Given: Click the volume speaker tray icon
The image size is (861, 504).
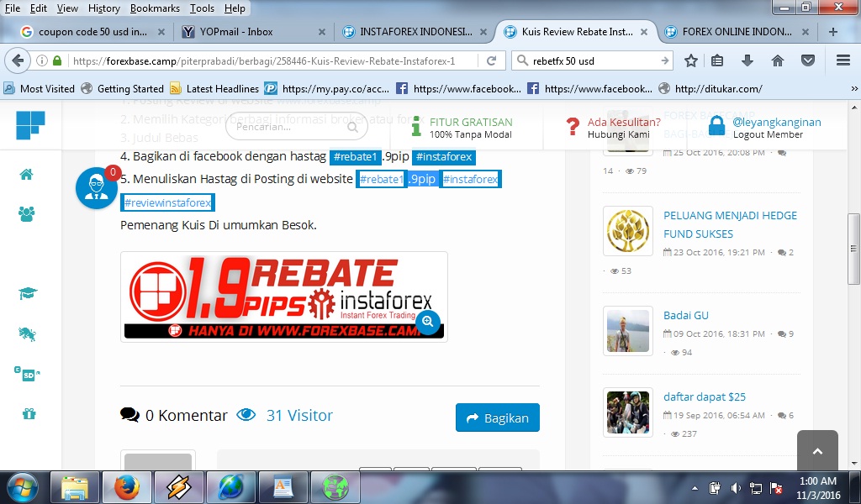Looking at the screenshot, I should point(736,488).
